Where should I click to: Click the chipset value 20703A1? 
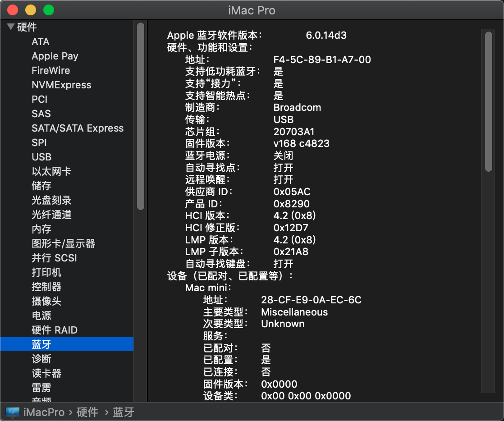tap(294, 132)
